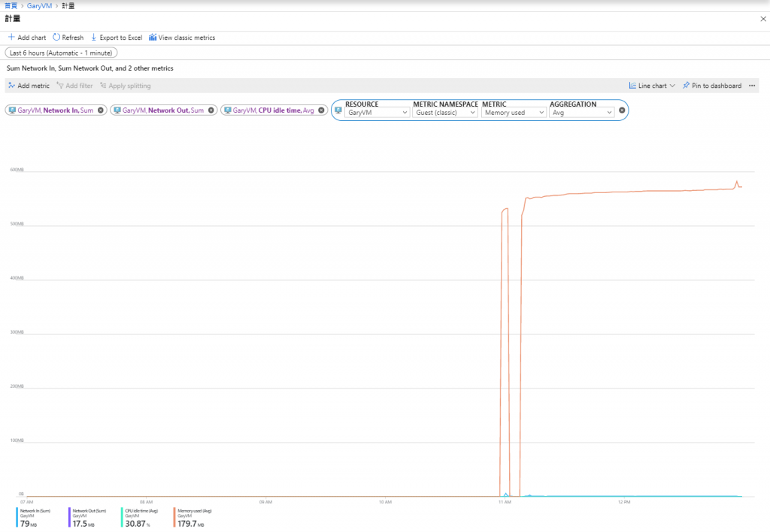The image size is (770, 532).
Task: Remove the CPU idle time metric chip
Action: [x=321, y=110]
